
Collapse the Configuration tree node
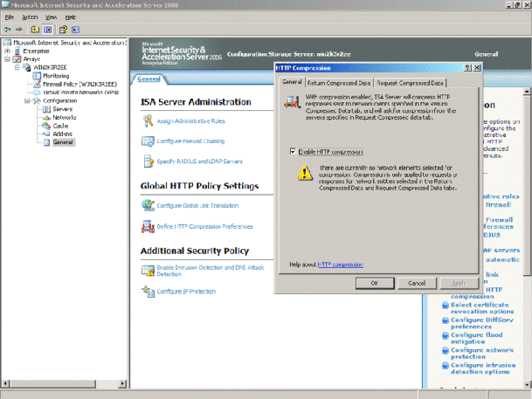[27, 100]
